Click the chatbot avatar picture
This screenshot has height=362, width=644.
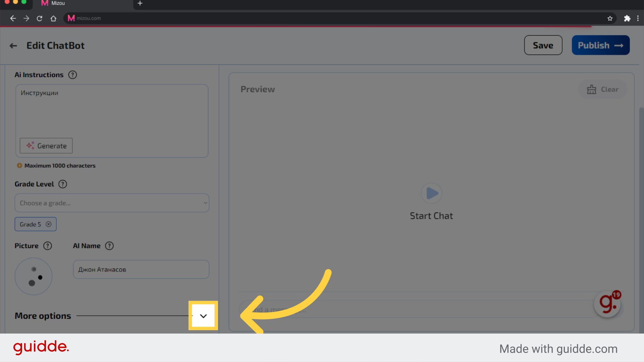[x=33, y=276]
